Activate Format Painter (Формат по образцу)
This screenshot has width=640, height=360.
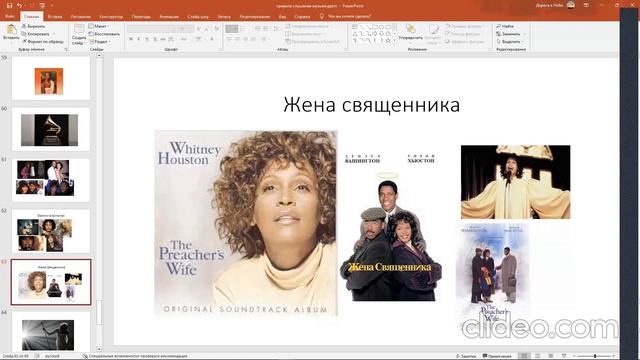coord(42,42)
